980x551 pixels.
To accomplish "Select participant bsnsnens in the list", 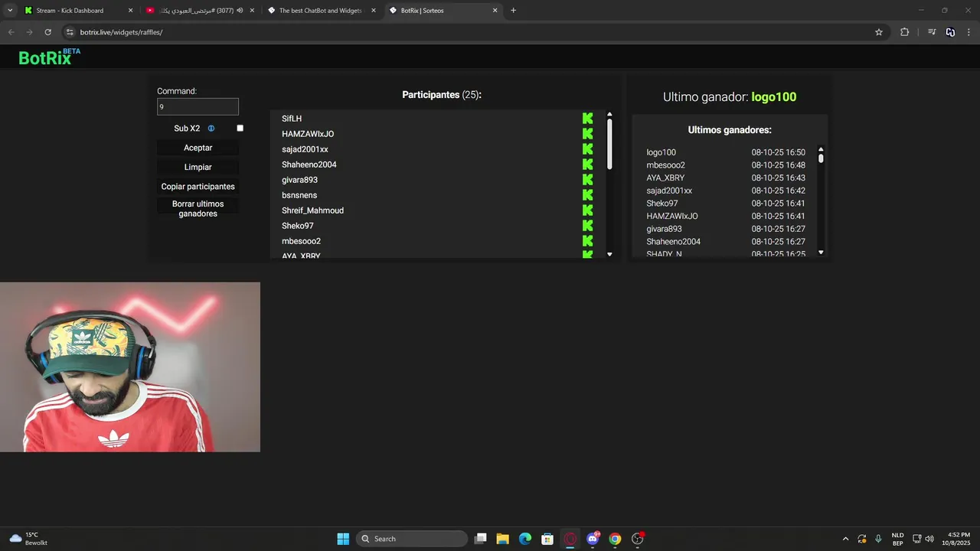I will click(x=299, y=195).
